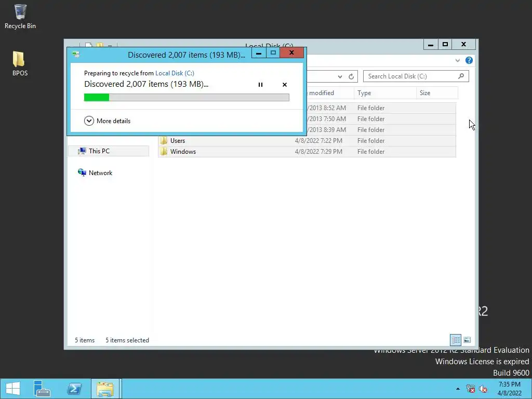Viewport: 532px width, 399px height.
Task: Select the Users folder row
Action: tap(307, 141)
